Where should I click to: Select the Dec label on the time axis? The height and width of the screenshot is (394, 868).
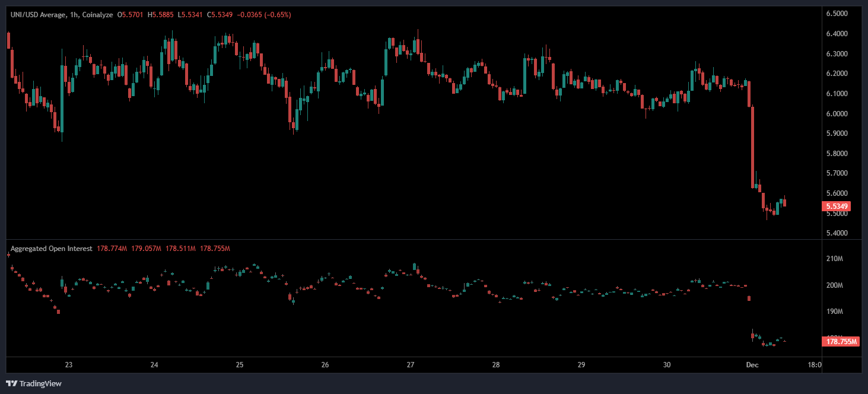tap(752, 365)
